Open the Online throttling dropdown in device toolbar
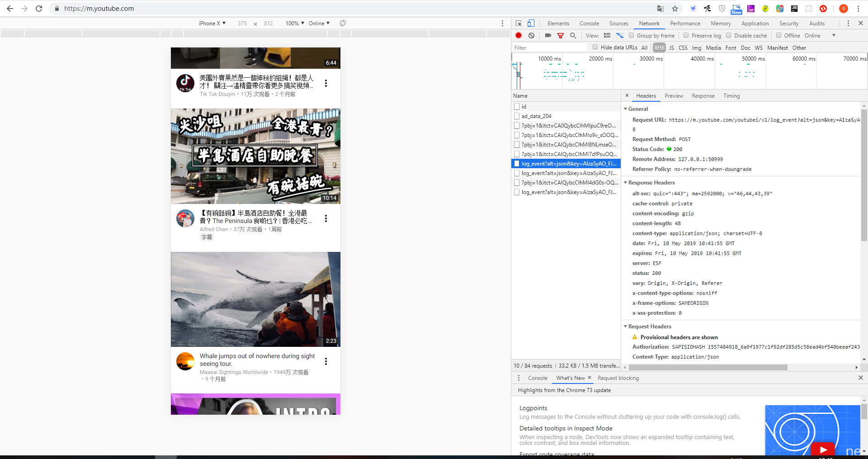The height and width of the screenshot is (459, 868). click(319, 23)
